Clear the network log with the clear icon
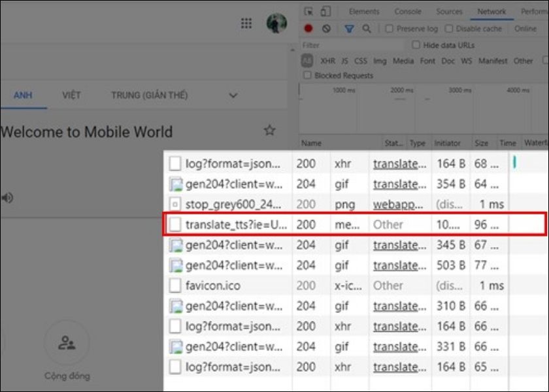Screen dimensions: 549x392 (x=326, y=29)
